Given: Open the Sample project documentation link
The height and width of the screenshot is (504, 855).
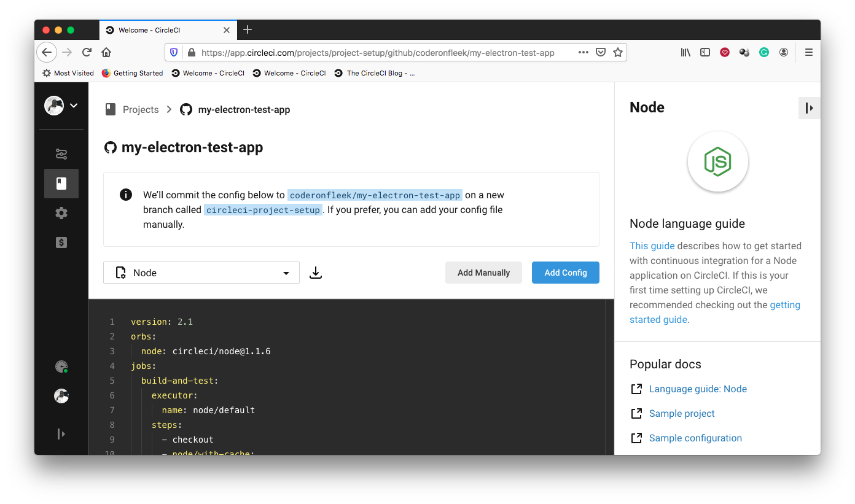Looking at the screenshot, I should pos(681,413).
